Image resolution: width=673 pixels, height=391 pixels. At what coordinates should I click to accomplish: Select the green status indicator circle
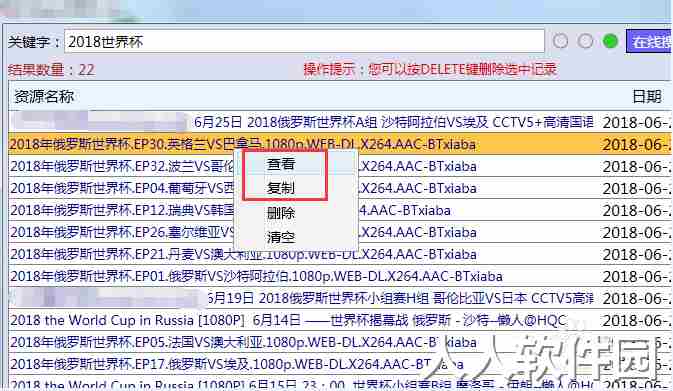610,41
